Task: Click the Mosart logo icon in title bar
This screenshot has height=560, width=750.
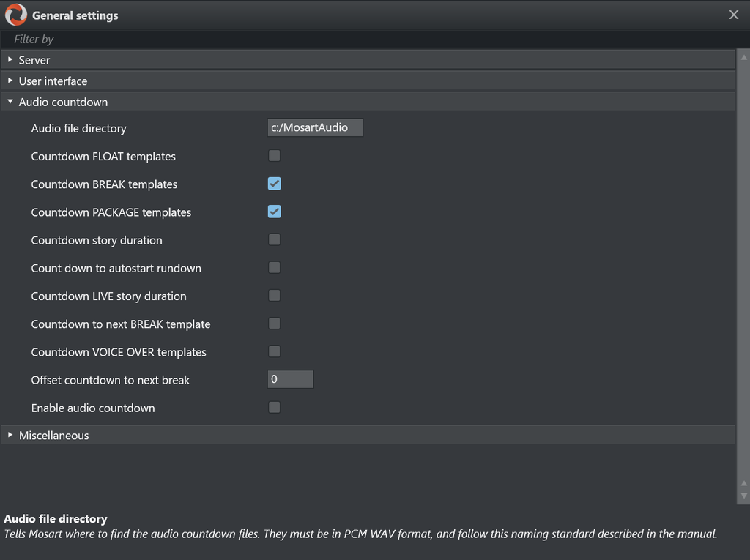Action: coord(15,15)
